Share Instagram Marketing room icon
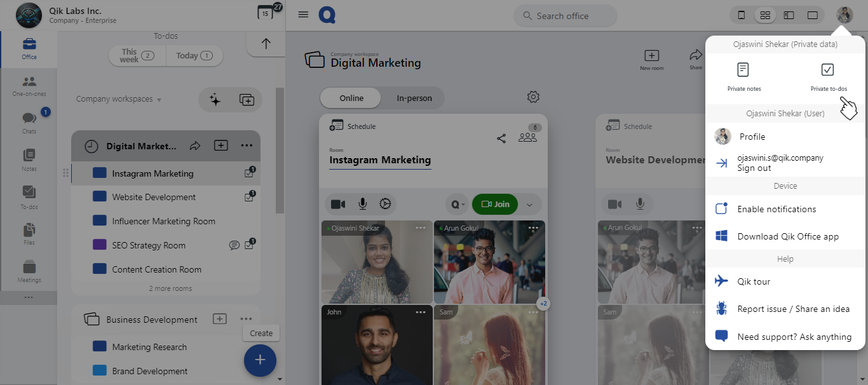 (501, 138)
